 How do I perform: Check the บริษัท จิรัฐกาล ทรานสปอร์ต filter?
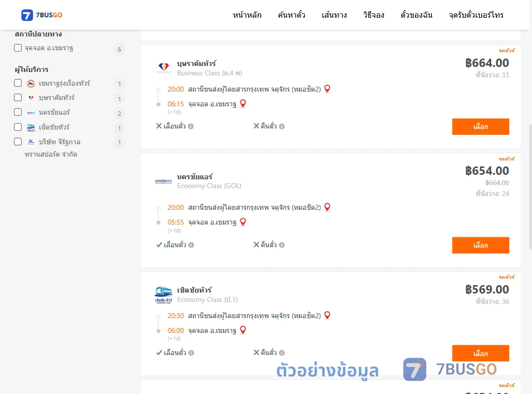point(18,141)
